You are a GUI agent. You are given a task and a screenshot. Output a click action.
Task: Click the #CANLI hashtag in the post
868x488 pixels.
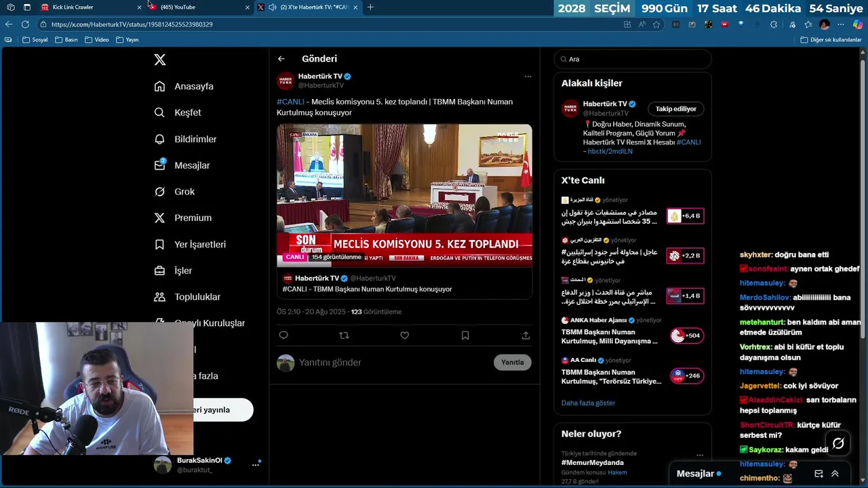290,102
